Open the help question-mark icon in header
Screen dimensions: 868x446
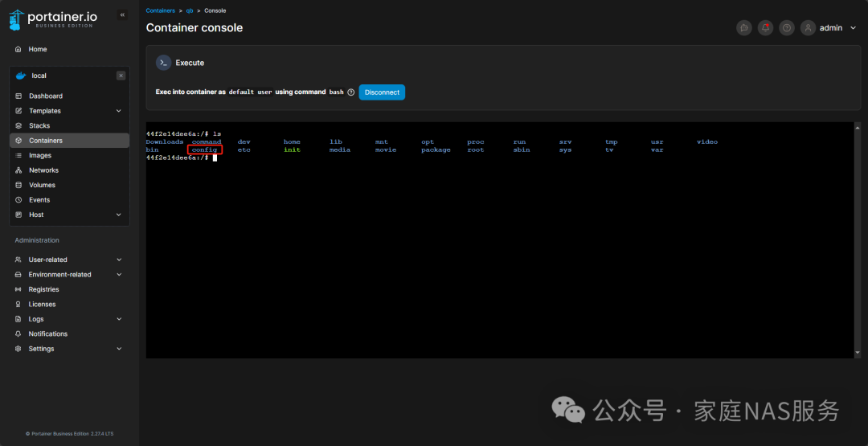787,27
